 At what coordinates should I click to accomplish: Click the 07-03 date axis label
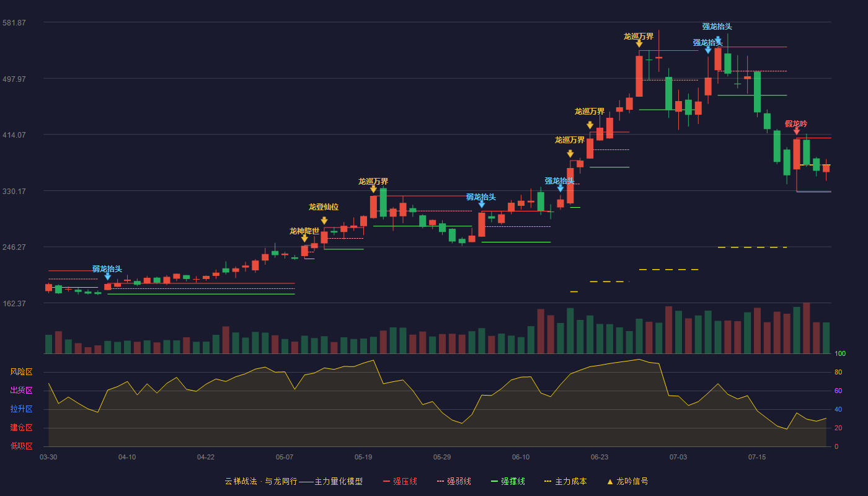pyautogui.click(x=678, y=457)
